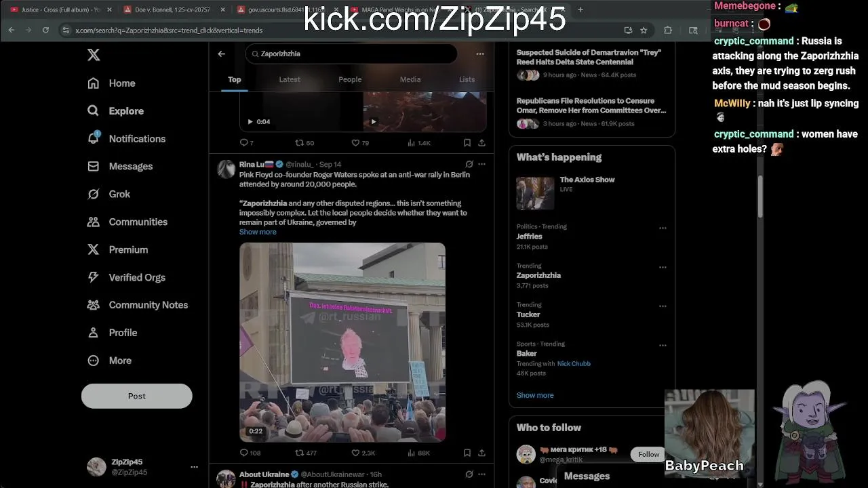Open Communities in sidebar

coord(127,222)
